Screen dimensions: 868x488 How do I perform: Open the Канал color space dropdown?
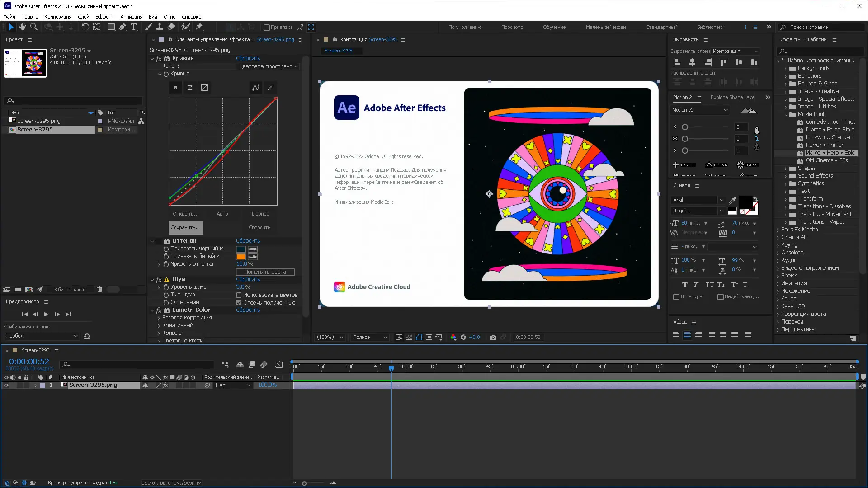268,66
